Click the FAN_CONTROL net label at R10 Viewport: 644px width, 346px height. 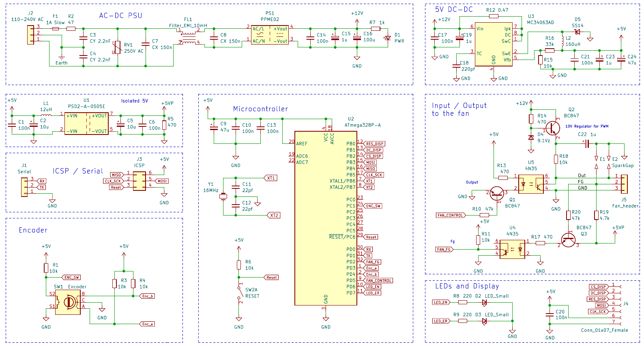tap(451, 215)
